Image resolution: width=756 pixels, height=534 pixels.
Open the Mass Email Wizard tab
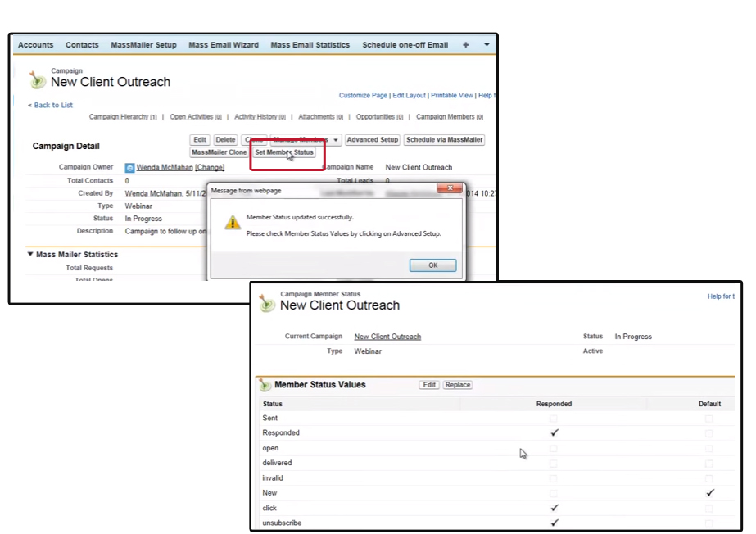tap(223, 45)
